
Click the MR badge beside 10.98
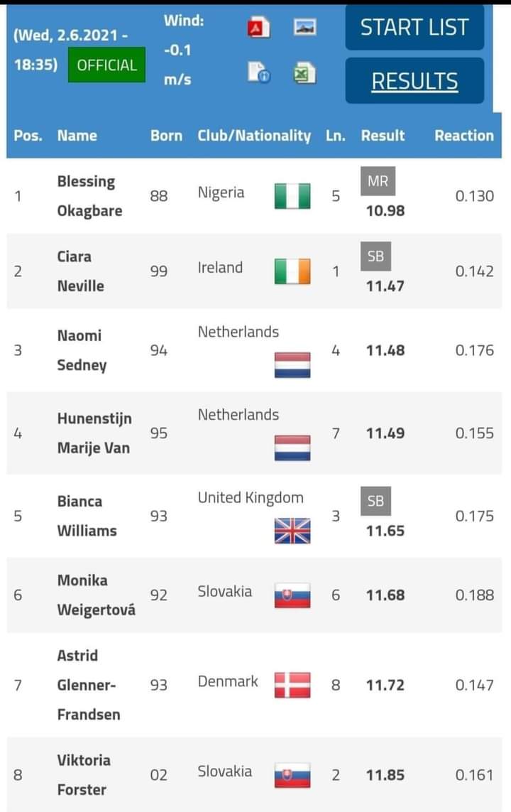click(x=378, y=182)
